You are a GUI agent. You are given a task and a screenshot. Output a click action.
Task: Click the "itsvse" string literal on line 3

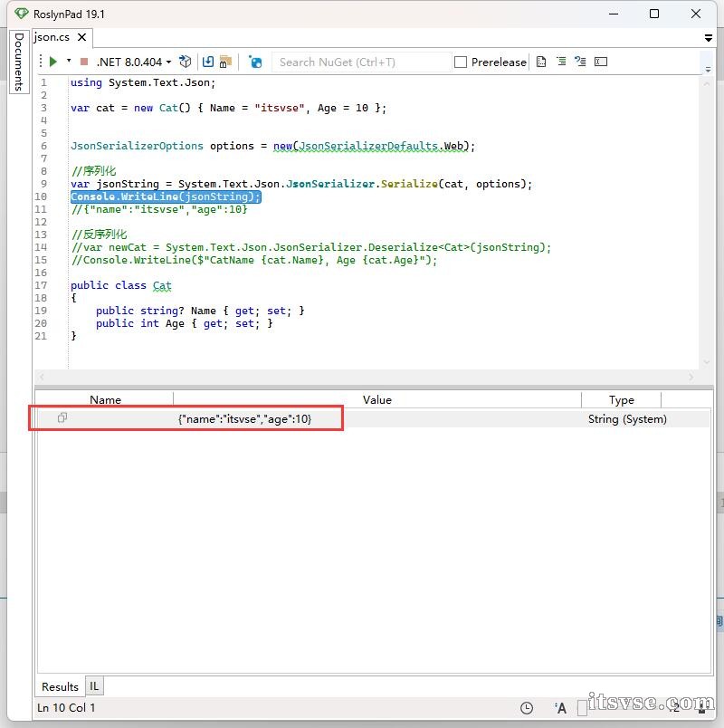coord(280,108)
